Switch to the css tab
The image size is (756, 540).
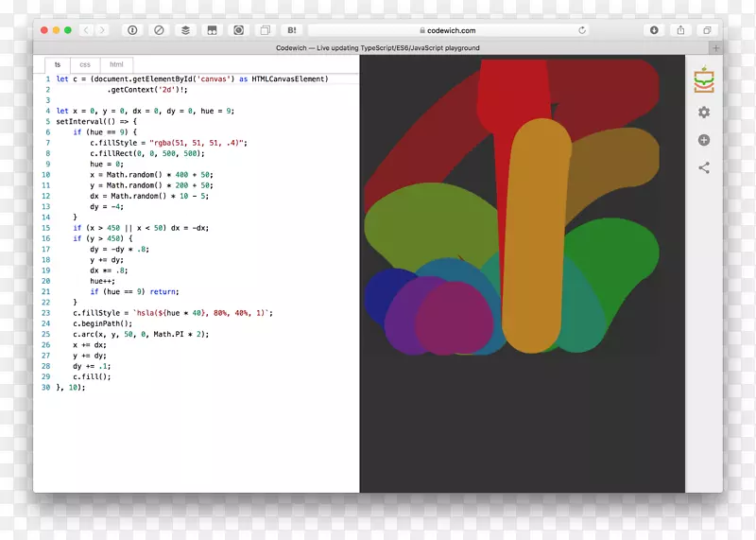[x=85, y=64]
